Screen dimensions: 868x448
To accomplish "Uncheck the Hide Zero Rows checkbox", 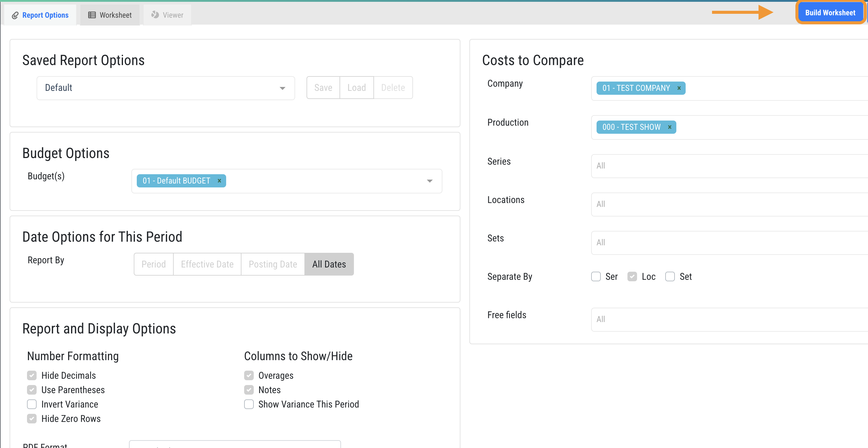I will pos(32,419).
